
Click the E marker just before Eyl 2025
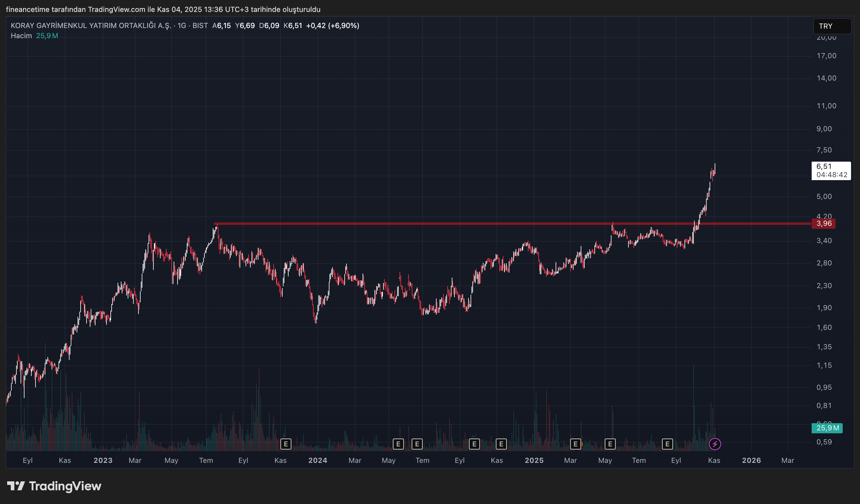point(667,444)
